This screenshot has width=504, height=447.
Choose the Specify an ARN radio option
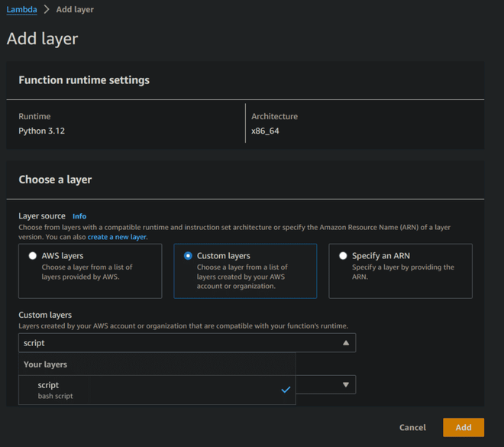[x=343, y=256]
